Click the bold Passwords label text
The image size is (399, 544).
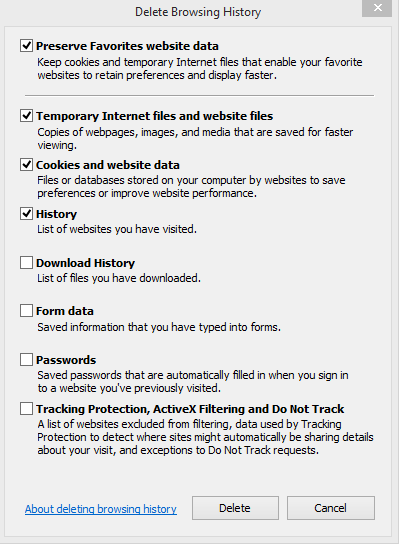point(66,360)
